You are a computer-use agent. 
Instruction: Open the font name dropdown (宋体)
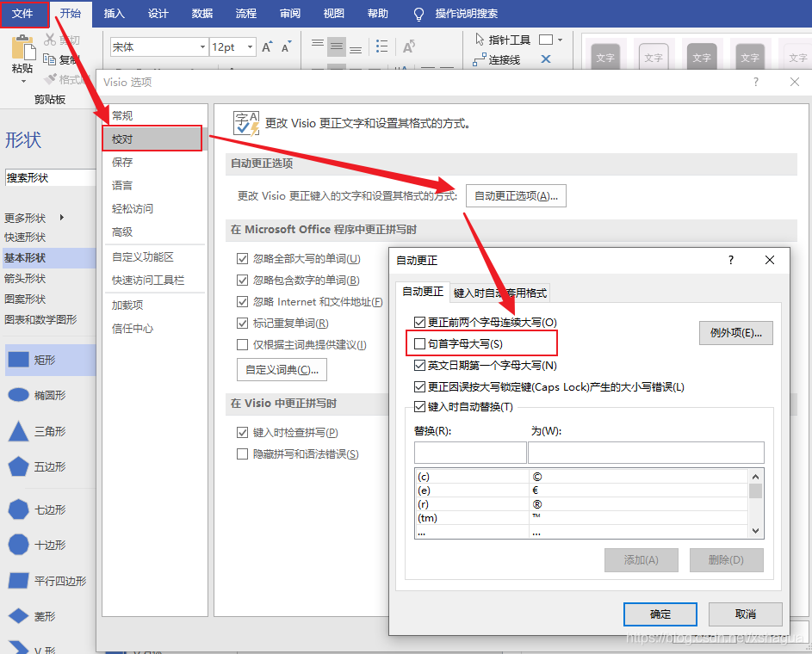click(x=202, y=47)
